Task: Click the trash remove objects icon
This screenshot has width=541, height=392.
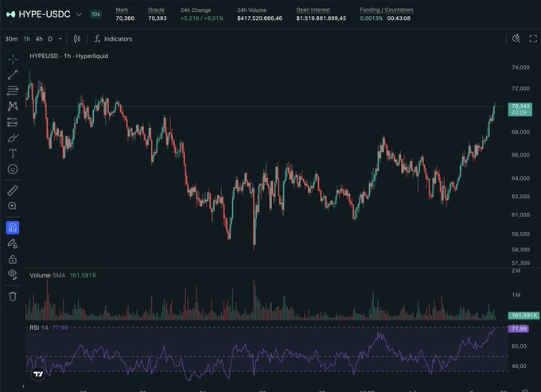Action: click(x=13, y=296)
